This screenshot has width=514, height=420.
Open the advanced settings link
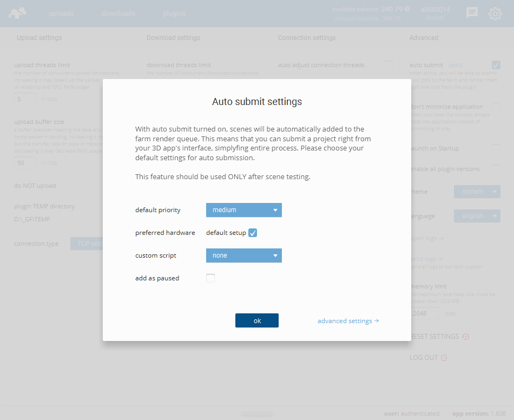coord(348,320)
